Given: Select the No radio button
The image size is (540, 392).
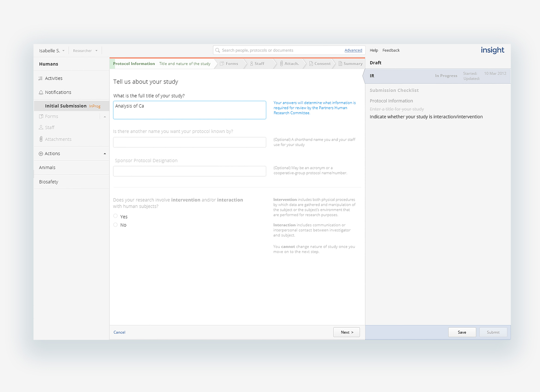Looking at the screenshot, I should [x=116, y=225].
